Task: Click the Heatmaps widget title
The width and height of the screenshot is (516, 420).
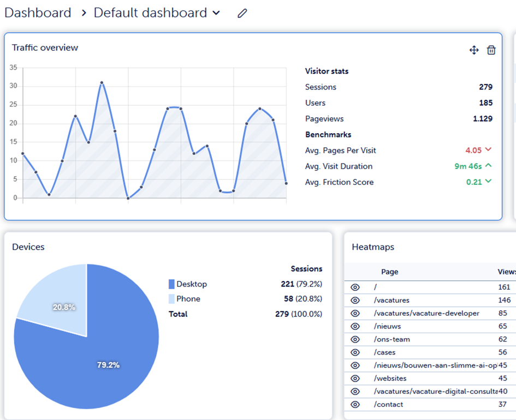Action: (373, 247)
